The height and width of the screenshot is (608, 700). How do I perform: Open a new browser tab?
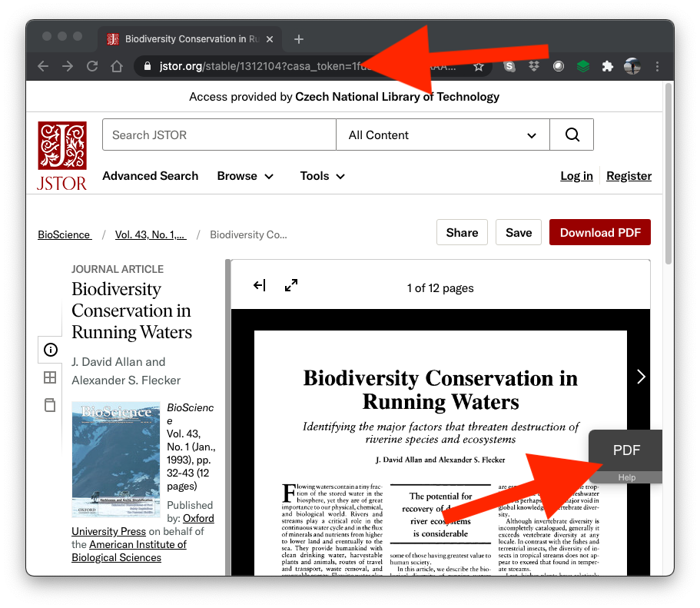pyautogui.click(x=299, y=39)
